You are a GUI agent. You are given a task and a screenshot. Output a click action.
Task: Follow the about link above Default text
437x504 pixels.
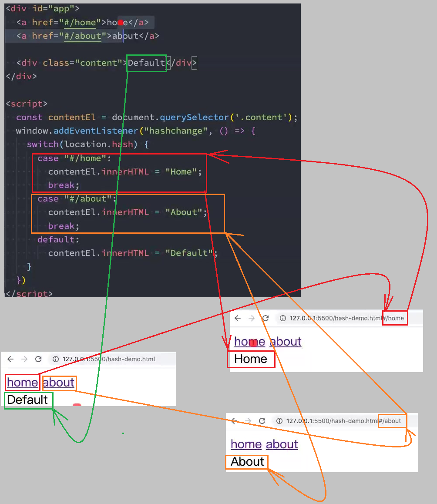coord(58,383)
